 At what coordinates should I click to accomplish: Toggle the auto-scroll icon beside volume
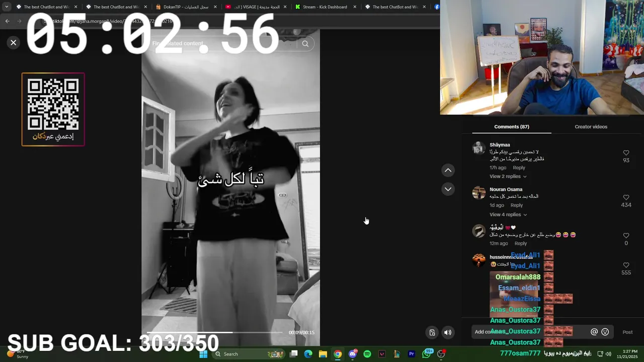pos(432,332)
